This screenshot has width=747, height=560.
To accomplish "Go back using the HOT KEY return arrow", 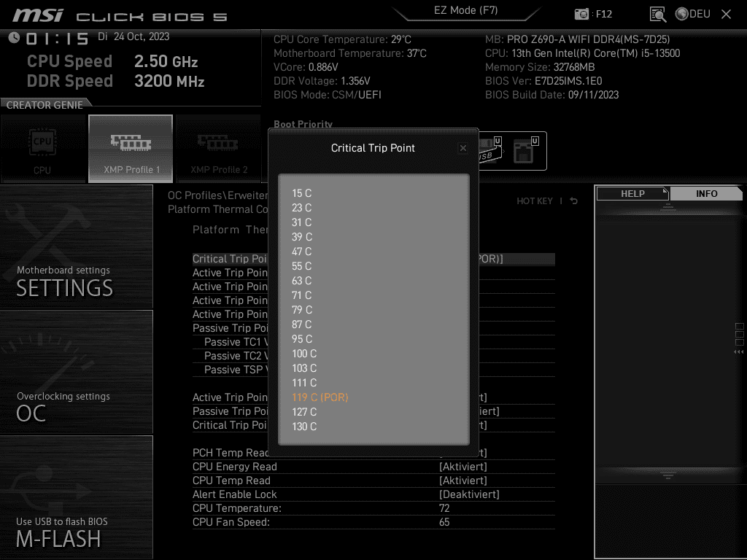I will (x=573, y=201).
